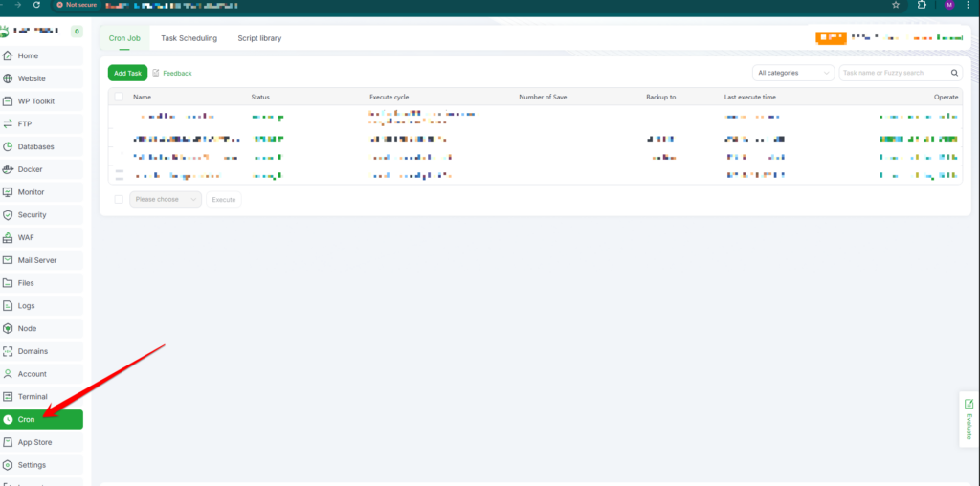Open the WAF firewall icon
The width and height of the screenshot is (980, 486).
pos(8,237)
